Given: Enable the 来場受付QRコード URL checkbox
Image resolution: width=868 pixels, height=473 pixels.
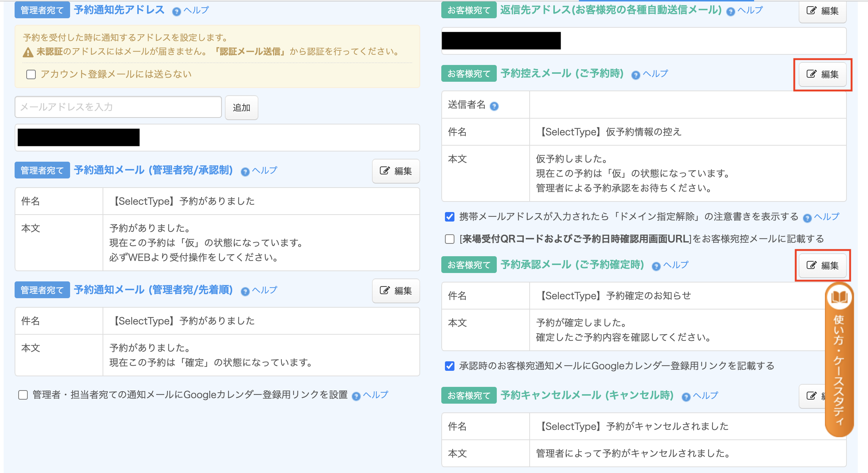Looking at the screenshot, I should [450, 239].
